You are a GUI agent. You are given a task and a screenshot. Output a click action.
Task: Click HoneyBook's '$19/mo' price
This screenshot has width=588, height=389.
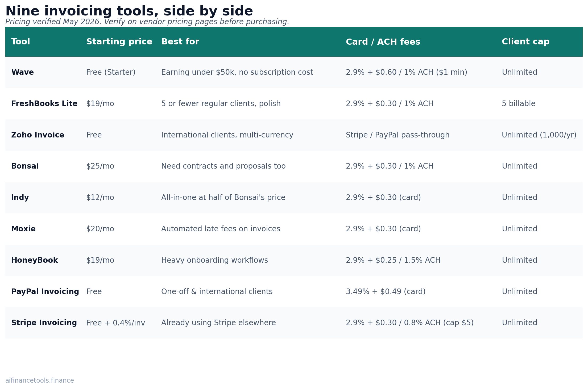[100, 260]
